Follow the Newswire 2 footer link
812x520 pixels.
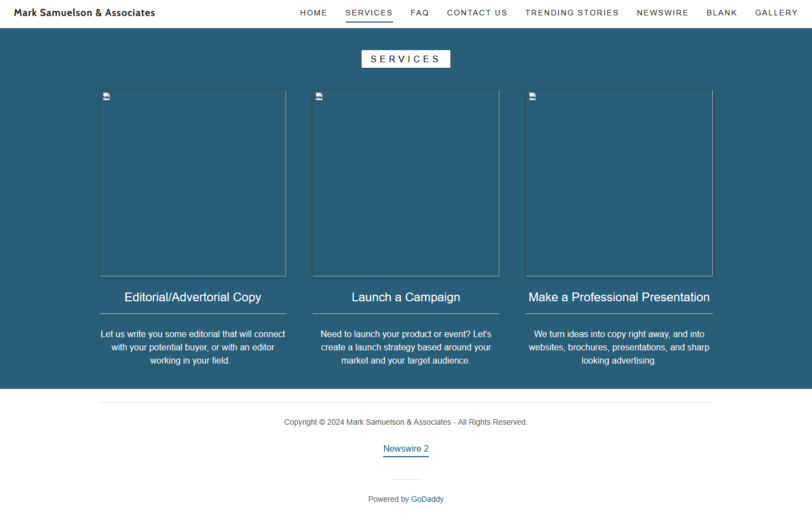(406, 449)
